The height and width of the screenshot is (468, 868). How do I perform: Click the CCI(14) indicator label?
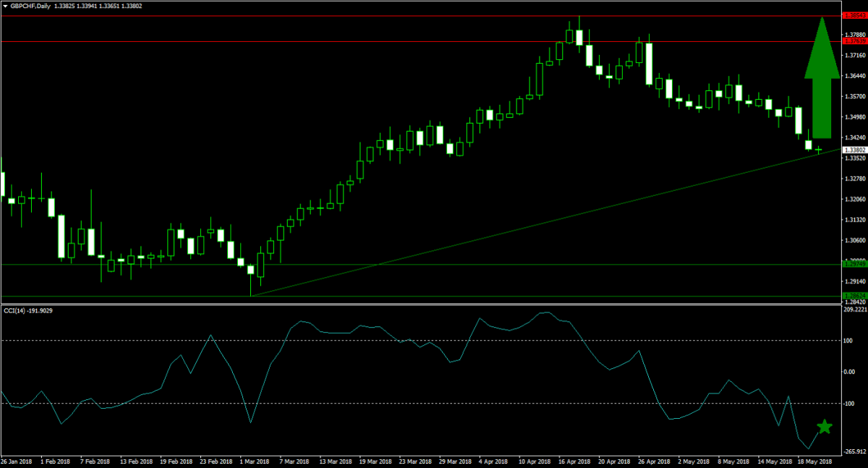point(20,310)
